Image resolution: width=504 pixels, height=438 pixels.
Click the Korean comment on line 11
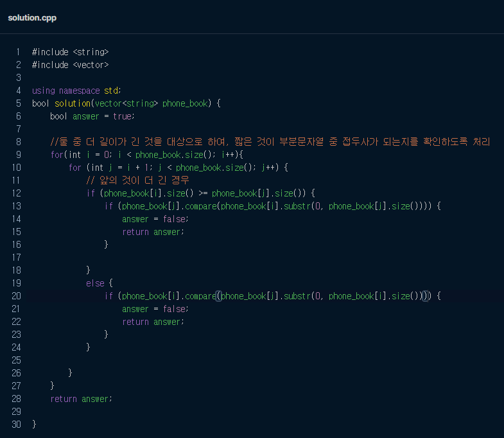(x=138, y=180)
